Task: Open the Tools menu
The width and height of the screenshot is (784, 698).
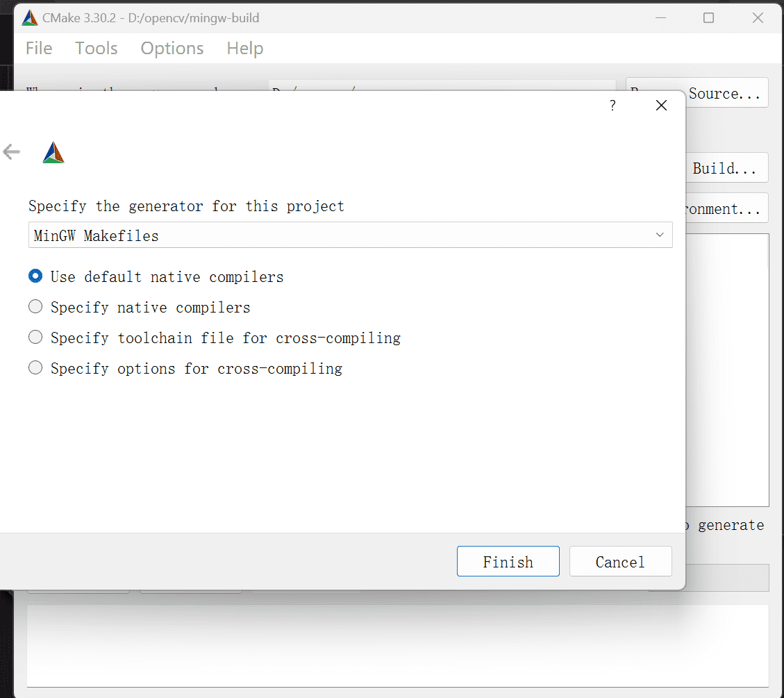Action: 97,48
